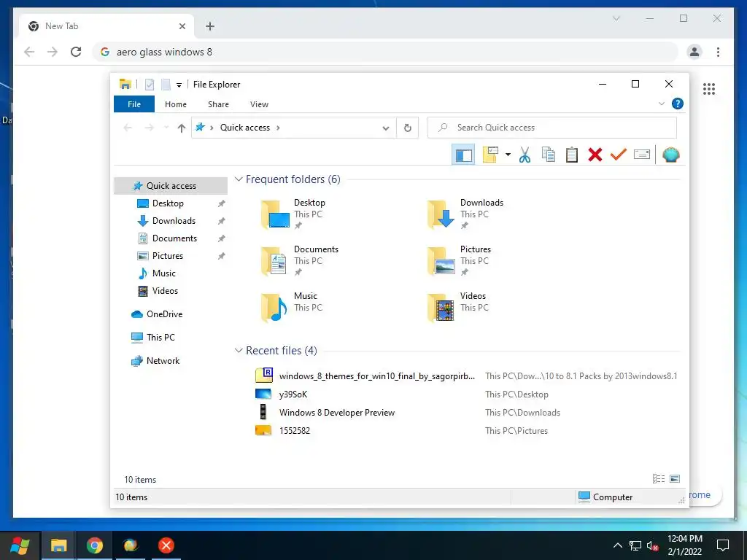Open the Classic Shell seashell settings icon
Image resolution: width=747 pixels, height=560 pixels.
[671, 155]
